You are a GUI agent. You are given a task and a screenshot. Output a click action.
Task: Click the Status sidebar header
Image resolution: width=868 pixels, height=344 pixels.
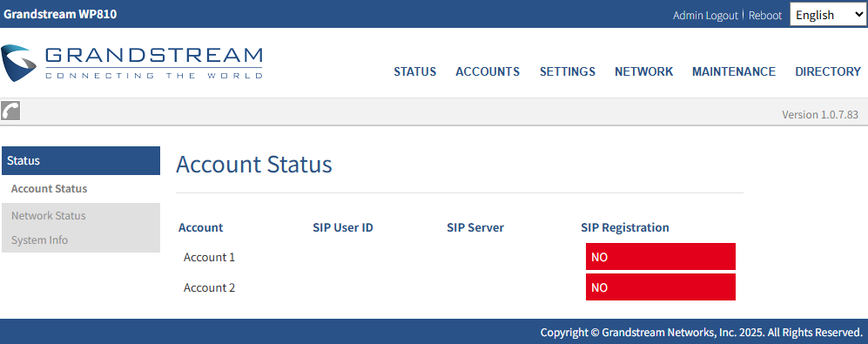point(81,160)
